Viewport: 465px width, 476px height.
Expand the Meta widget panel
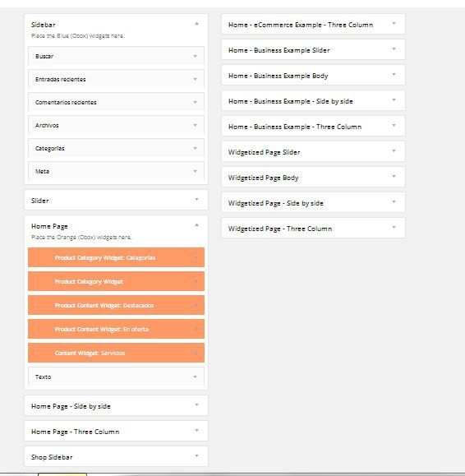click(x=195, y=171)
